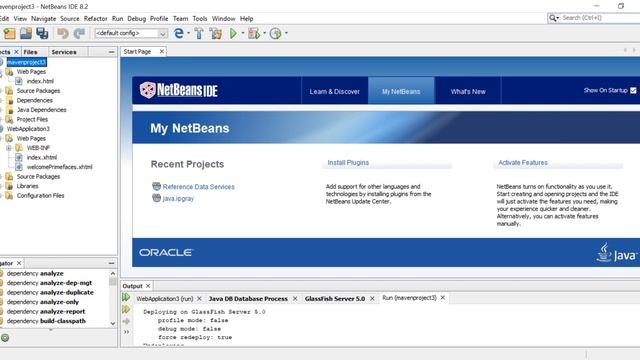The height and width of the screenshot is (360, 640).
Task: Click the index.html file icon
Action: click(x=19, y=81)
